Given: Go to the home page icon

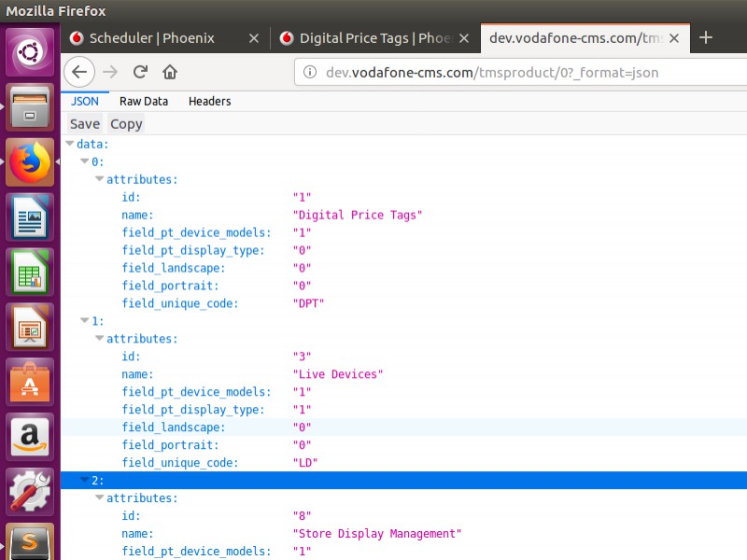Looking at the screenshot, I should tap(170, 72).
